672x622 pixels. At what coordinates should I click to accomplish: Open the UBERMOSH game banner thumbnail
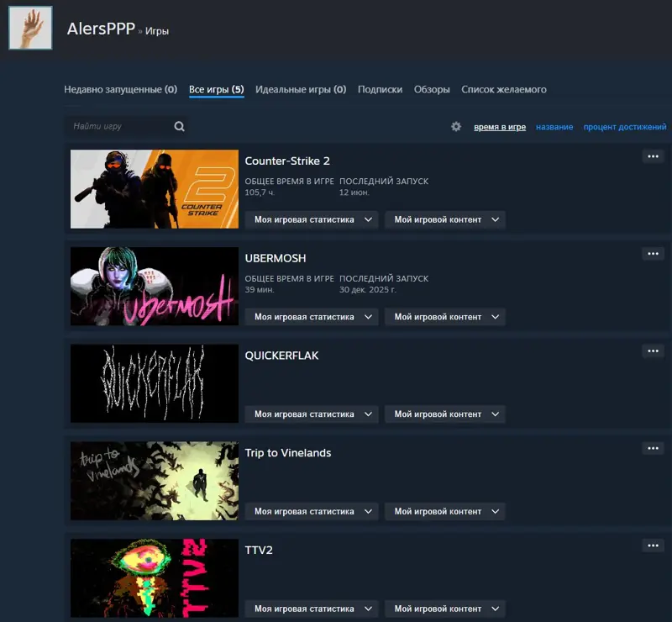click(x=155, y=286)
